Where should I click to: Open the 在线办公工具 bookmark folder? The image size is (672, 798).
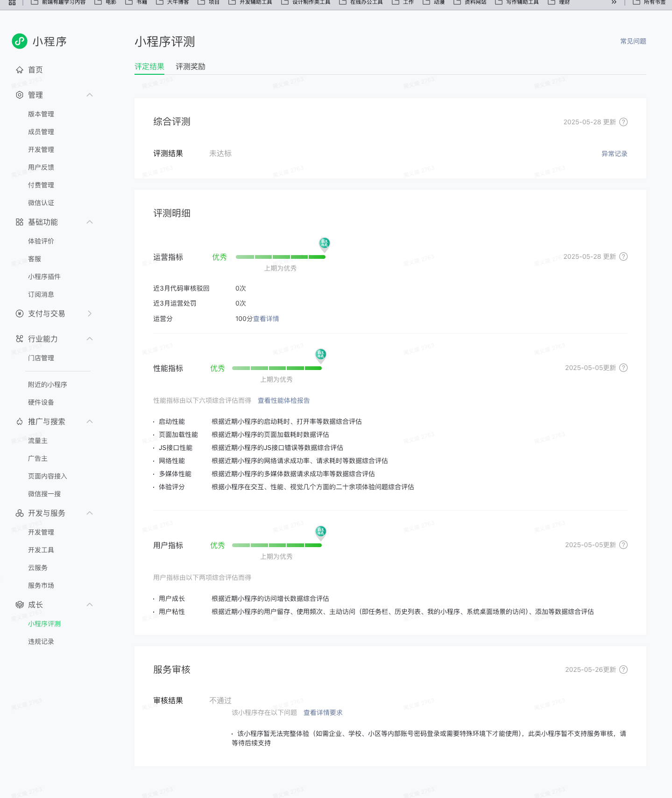tap(361, 2)
